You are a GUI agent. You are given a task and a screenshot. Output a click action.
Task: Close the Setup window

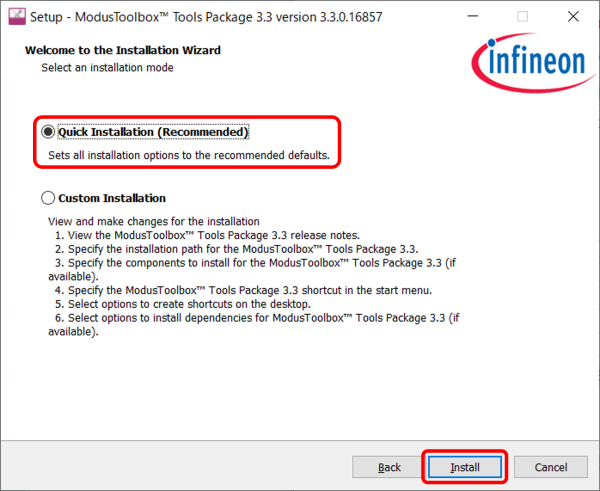coord(573,16)
